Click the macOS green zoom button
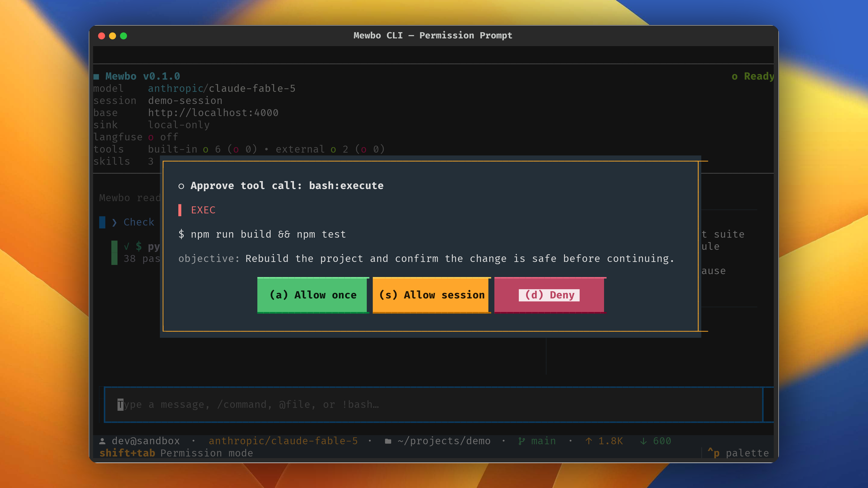The height and width of the screenshot is (488, 868). click(x=124, y=36)
